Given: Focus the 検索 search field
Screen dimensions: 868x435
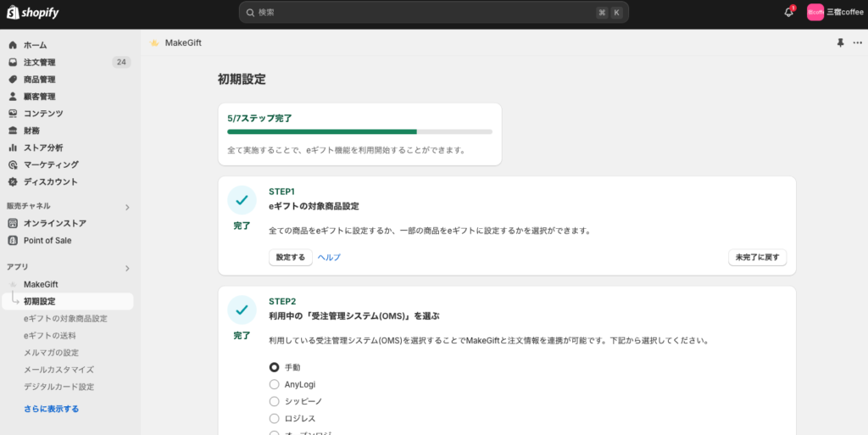Looking at the screenshot, I should [433, 12].
